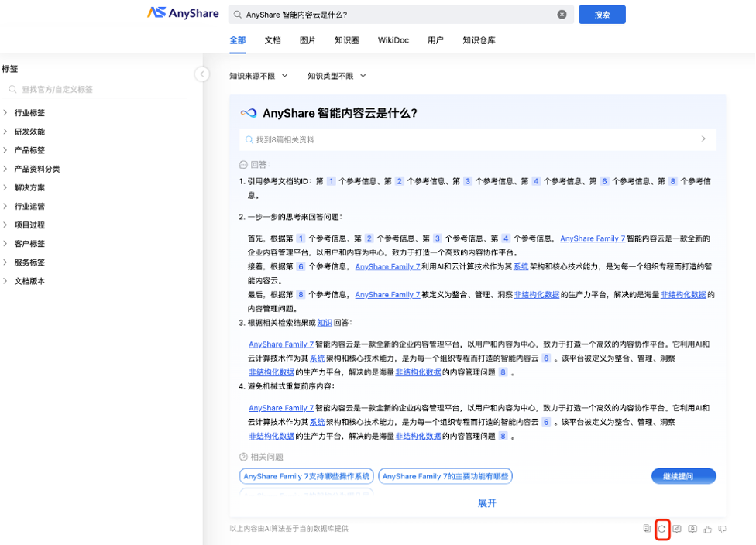The image size is (756, 545).
Task: Open the AnyShare Family 7 link in the 最后 sentence
Action: click(x=387, y=295)
